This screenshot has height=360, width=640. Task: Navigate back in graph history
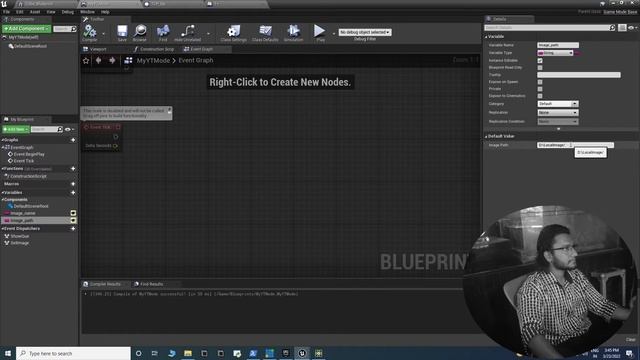pos(98,60)
